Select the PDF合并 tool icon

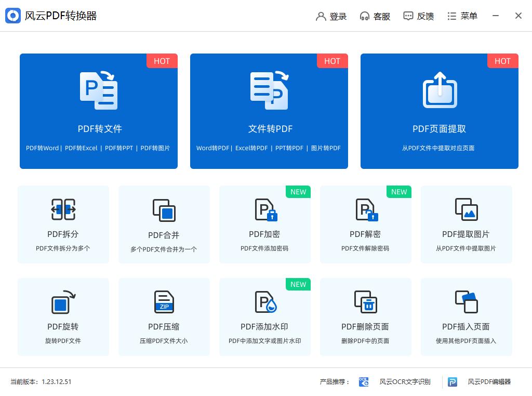coord(164,223)
